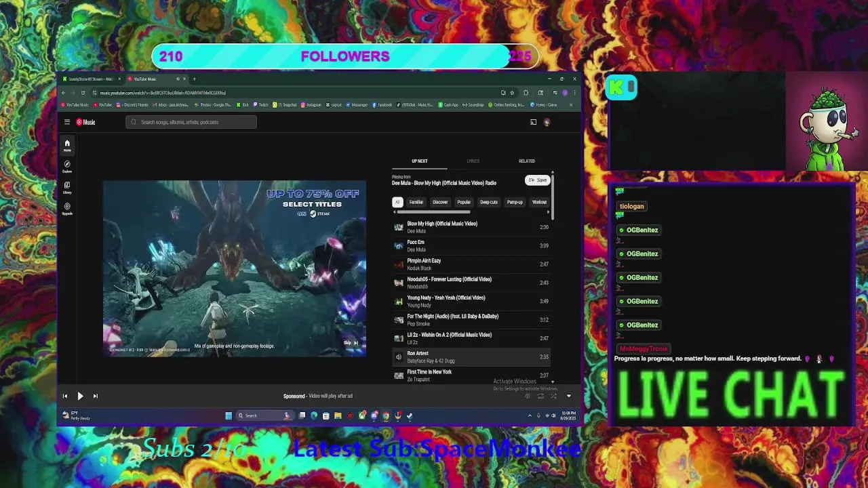Click the queue panel vertical scrollbar

coord(553,197)
